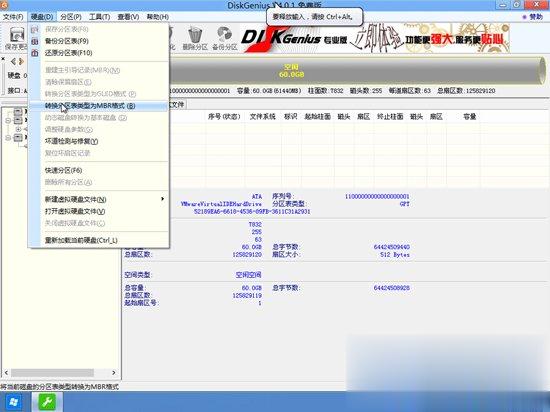Click the 空闲空间 space type value
The width and height of the screenshot is (550, 412).
[x=249, y=275]
